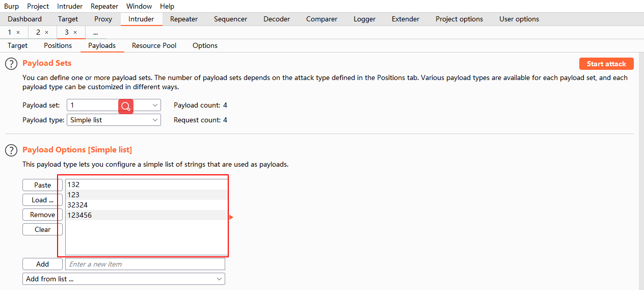Switch to the Dashboard tab
Image resolution: width=644 pixels, height=290 pixels.
click(x=25, y=19)
